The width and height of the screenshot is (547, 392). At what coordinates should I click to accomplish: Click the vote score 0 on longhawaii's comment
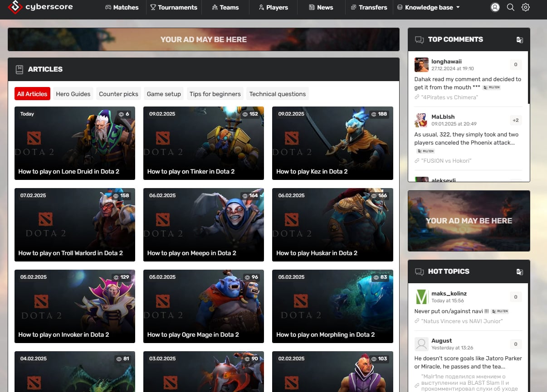point(515,65)
